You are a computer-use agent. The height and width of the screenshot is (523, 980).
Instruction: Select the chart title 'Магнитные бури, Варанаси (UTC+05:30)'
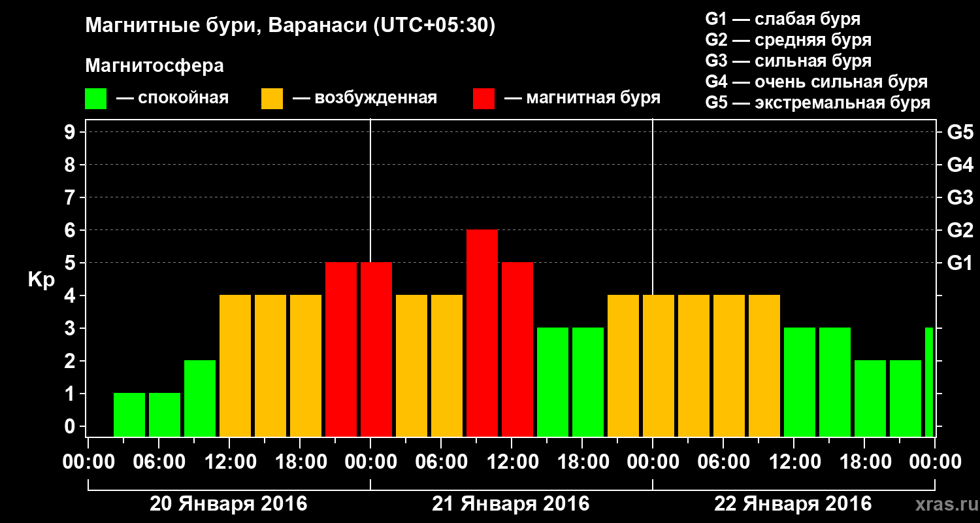290,27
